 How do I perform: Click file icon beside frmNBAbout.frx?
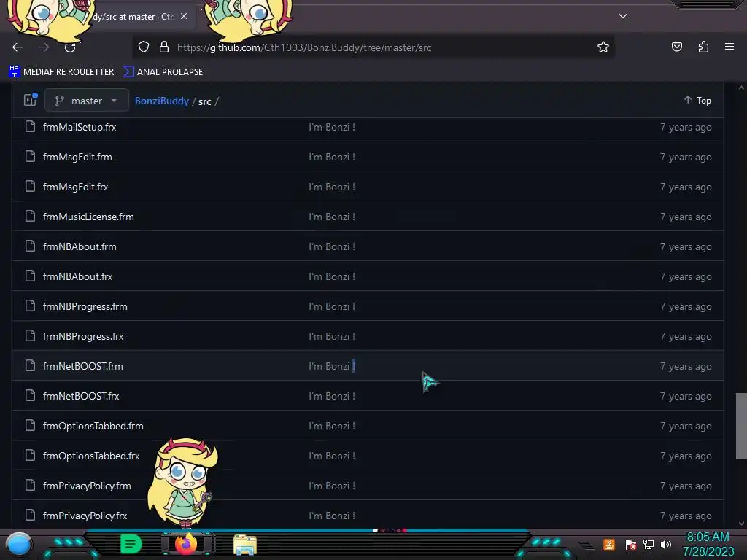click(30, 276)
